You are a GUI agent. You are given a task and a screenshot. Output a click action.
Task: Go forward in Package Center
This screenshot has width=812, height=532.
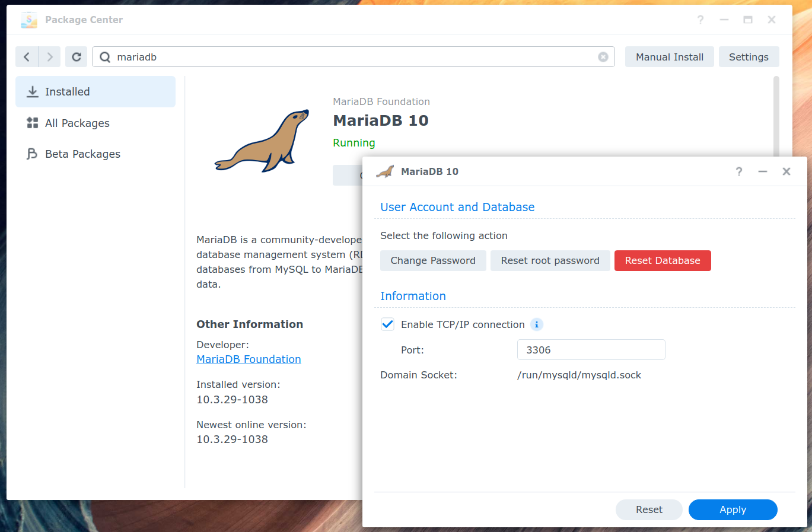click(50, 57)
